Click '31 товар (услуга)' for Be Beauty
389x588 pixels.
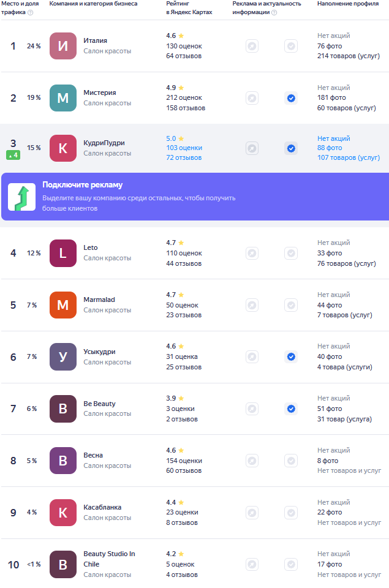tap(344, 419)
